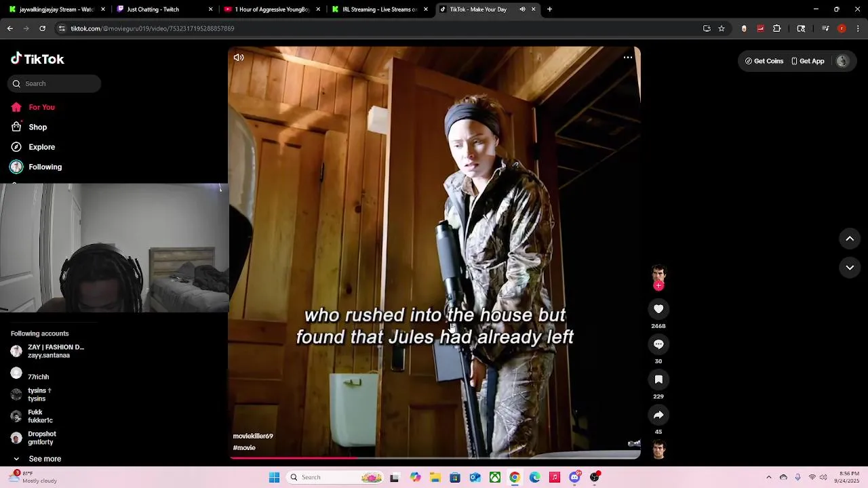Screen dimensions: 868x488
Task: Open Outlook from the taskbar
Action: [x=475, y=477]
